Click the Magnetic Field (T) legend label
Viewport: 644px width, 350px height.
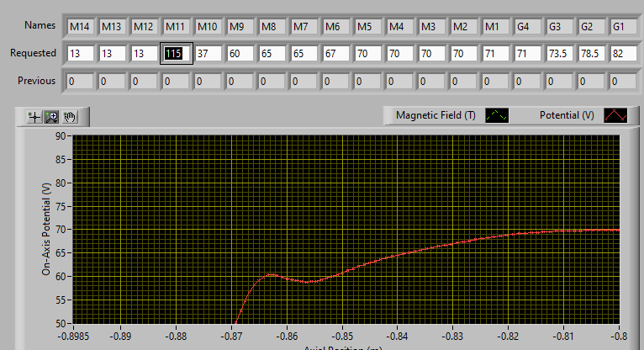coord(435,115)
